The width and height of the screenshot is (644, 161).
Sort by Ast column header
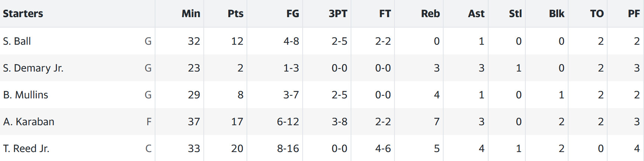tap(476, 14)
